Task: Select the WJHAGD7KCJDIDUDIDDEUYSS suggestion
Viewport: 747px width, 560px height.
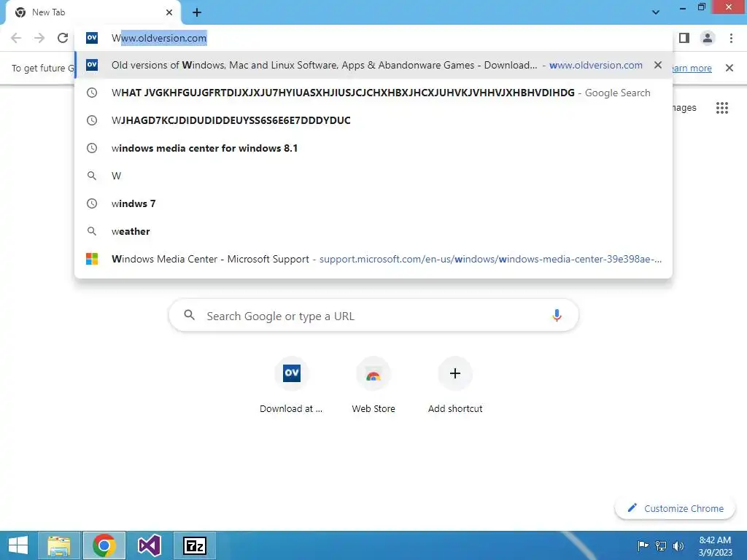Action: coord(373,120)
